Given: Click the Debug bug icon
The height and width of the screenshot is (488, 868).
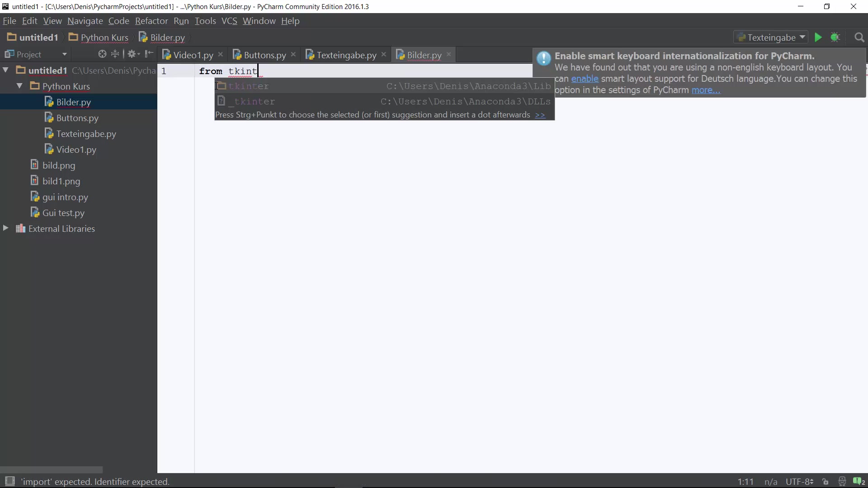Looking at the screenshot, I should click(x=835, y=38).
